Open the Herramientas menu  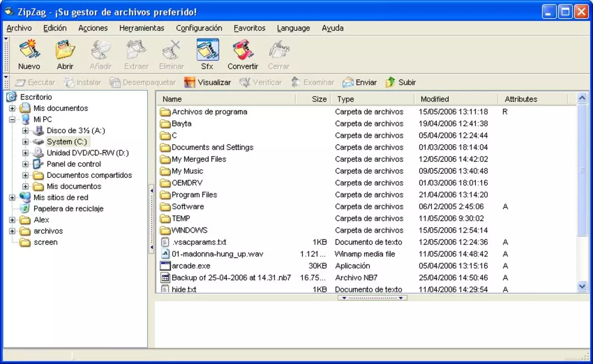click(142, 28)
